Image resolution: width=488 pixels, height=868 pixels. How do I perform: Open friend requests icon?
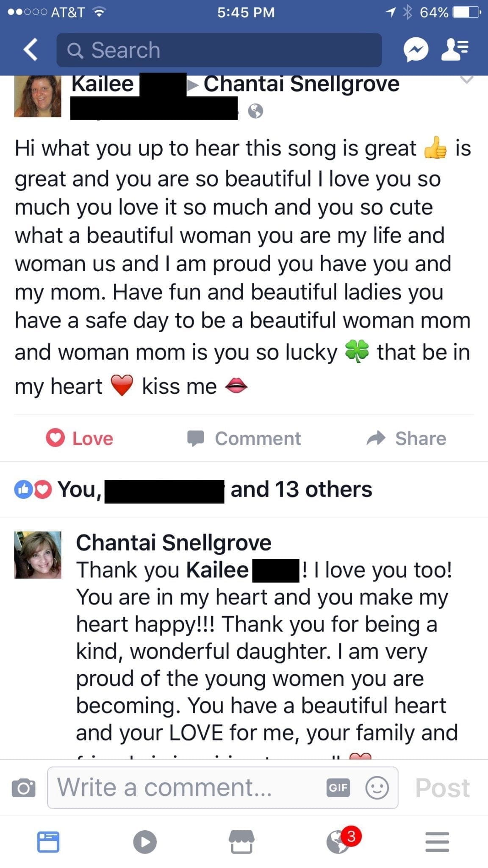pyautogui.click(x=455, y=50)
